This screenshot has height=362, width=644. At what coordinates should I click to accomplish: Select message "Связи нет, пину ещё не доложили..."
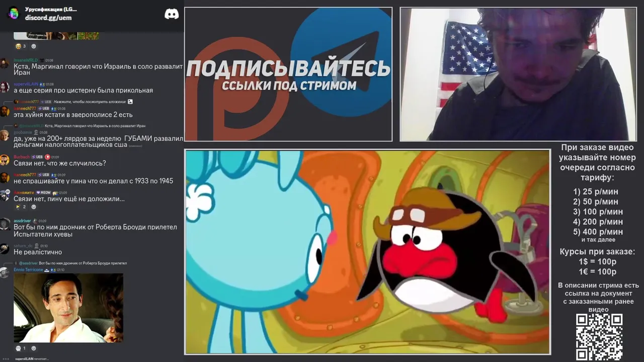coord(69,199)
